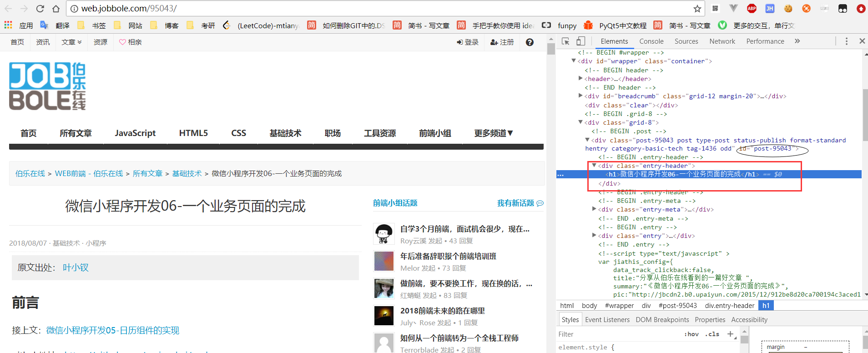The image size is (868, 353).
Task: Click HTML5 nav menu item
Action: (x=193, y=133)
